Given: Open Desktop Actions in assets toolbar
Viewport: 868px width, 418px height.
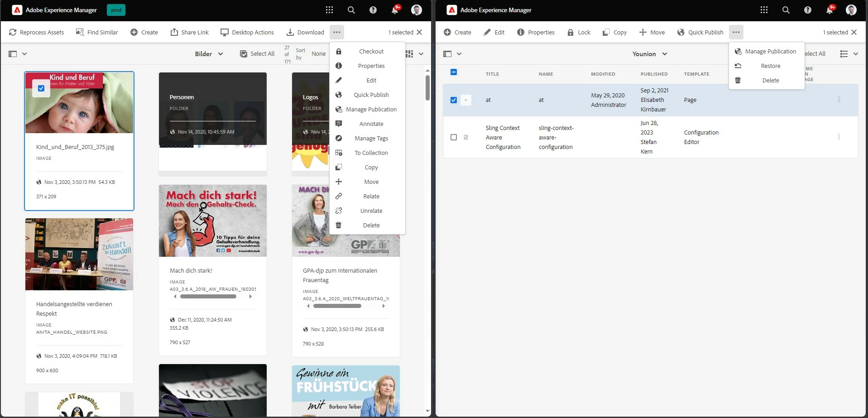Looking at the screenshot, I should 247,32.
